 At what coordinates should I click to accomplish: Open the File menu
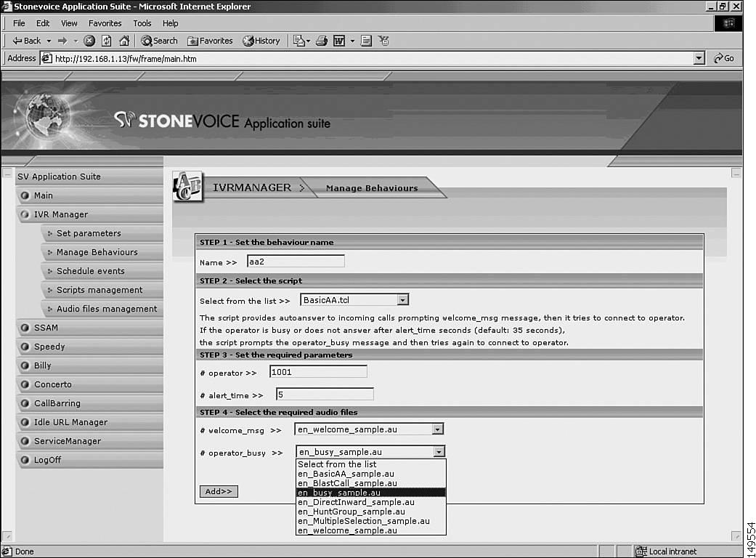(19, 23)
